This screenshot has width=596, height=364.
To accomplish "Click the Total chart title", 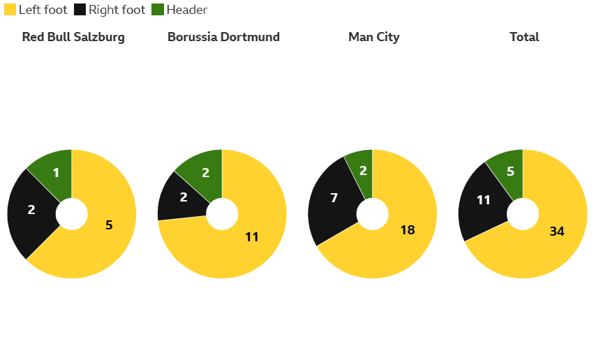I will [x=524, y=37].
